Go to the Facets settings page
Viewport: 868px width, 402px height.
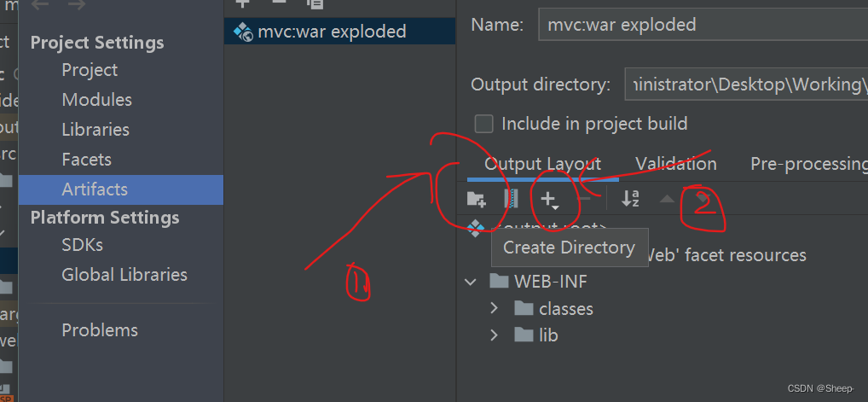[86, 160]
